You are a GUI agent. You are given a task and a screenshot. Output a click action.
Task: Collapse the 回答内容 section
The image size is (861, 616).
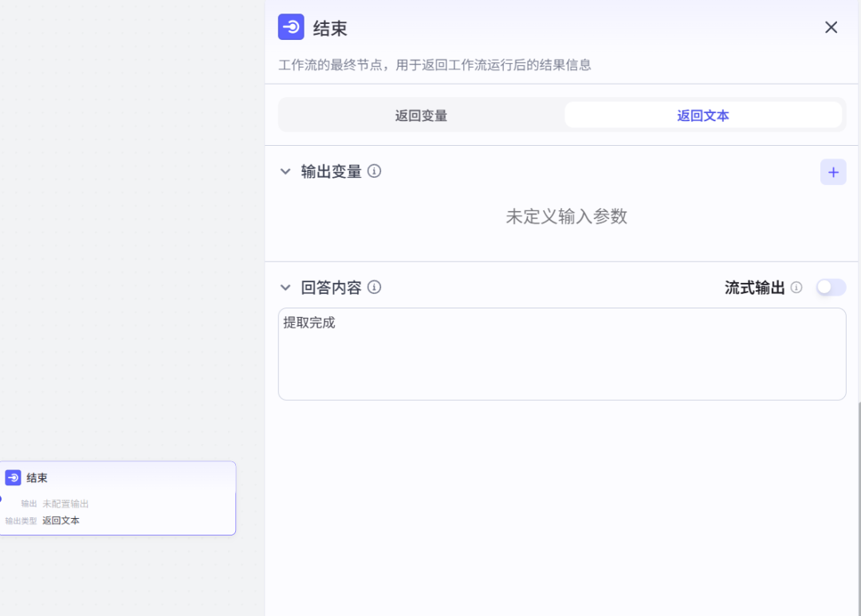tap(285, 287)
